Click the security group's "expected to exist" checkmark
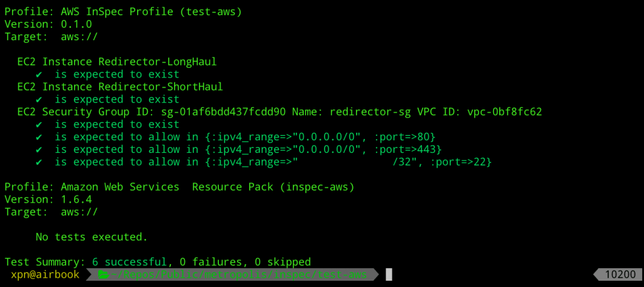This screenshot has height=287, width=644. 39,125
